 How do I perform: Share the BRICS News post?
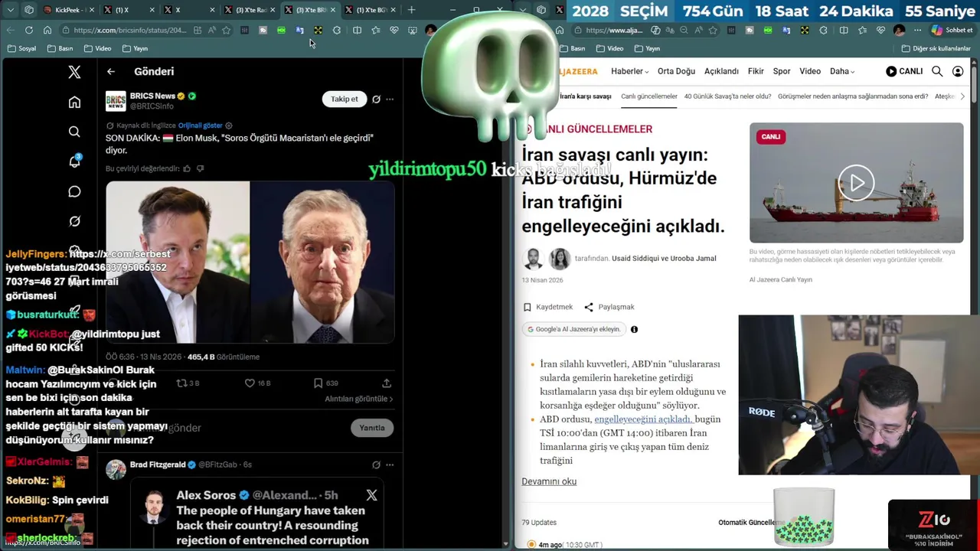click(x=387, y=383)
